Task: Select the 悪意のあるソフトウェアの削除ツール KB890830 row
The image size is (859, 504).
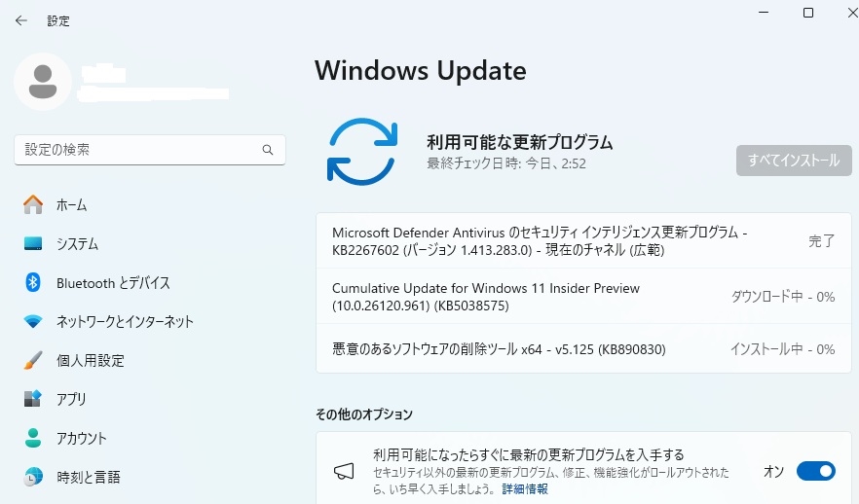Action: (x=584, y=348)
